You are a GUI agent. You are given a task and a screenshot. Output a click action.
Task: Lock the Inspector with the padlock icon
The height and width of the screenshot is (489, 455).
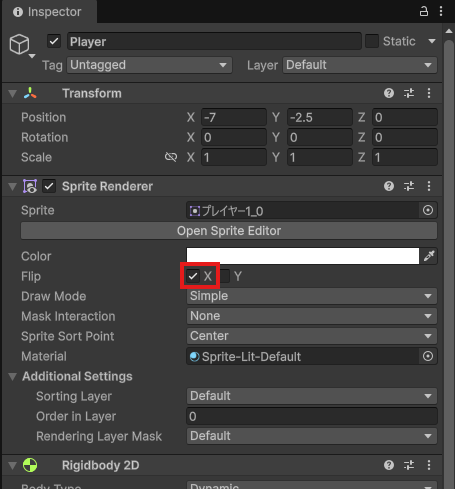[424, 12]
